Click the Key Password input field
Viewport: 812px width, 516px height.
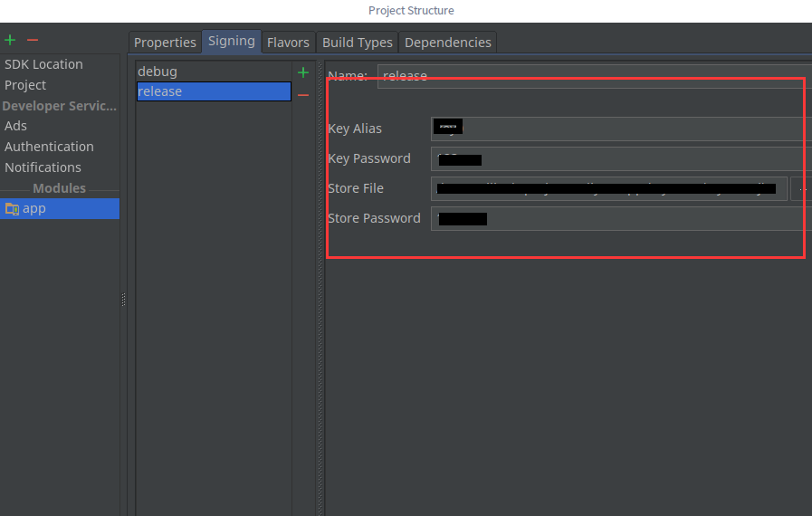tap(621, 159)
